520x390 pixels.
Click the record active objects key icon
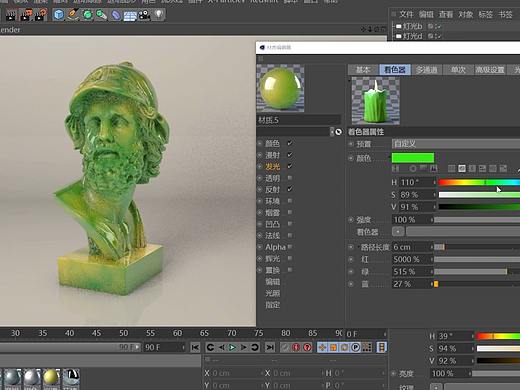[x=285, y=347]
